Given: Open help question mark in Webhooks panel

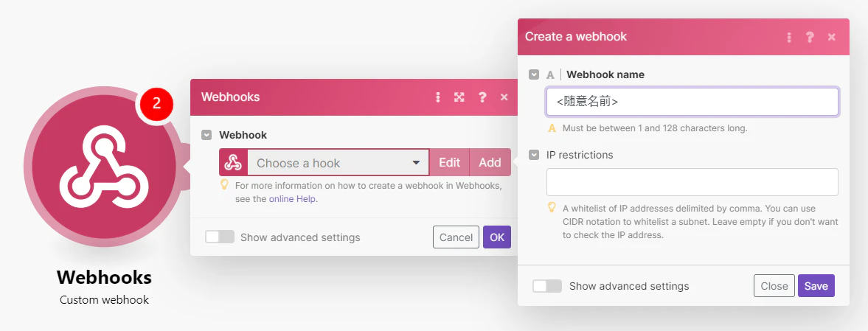Looking at the screenshot, I should [482, 97].
